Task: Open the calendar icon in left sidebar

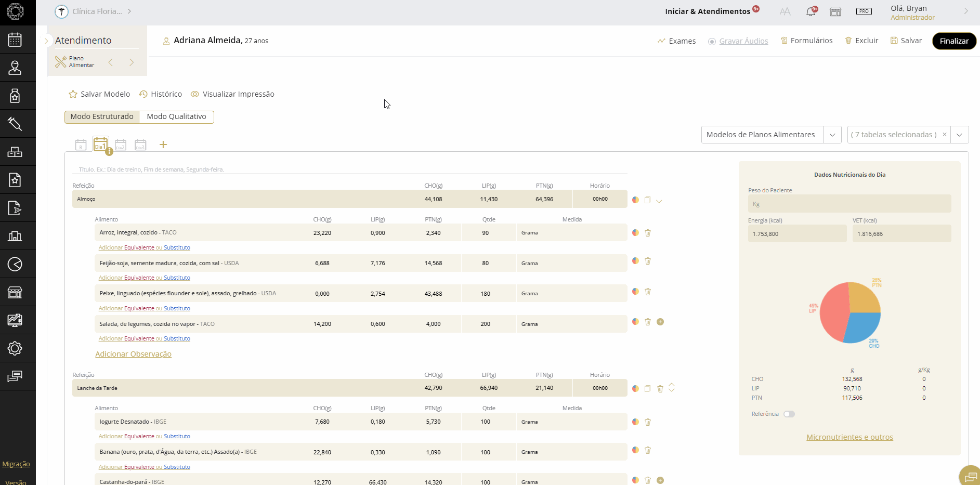Action: [15, 40]
